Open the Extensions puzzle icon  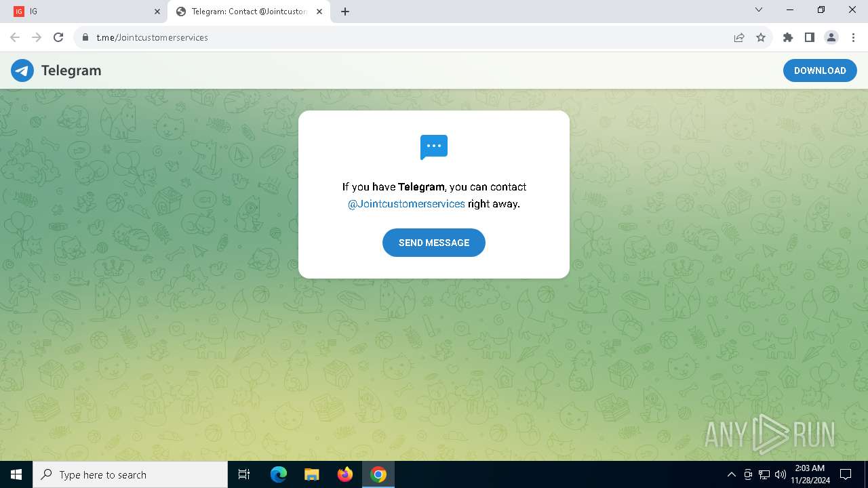pos(788,37)
